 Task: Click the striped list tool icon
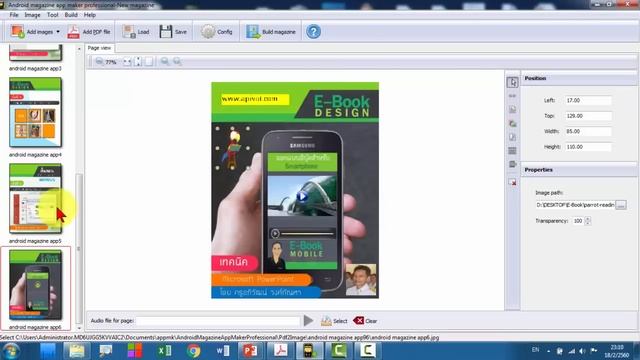(513, 151)
